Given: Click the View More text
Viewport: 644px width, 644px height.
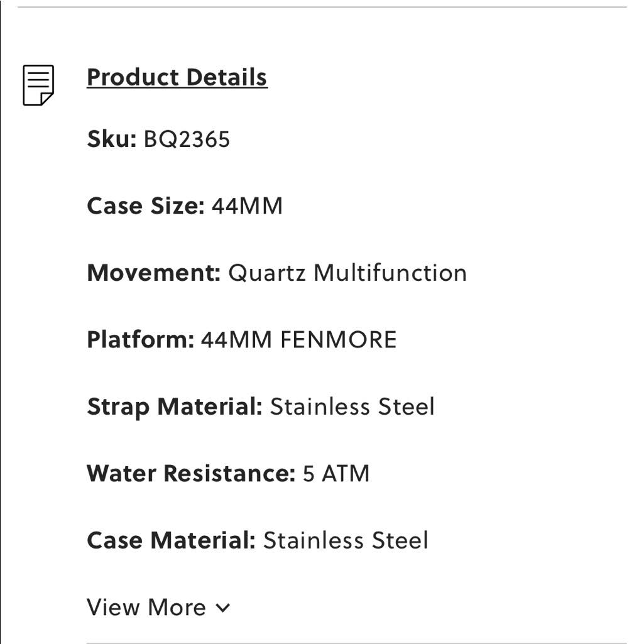Looking at the screenshot, I should [146, 607].
